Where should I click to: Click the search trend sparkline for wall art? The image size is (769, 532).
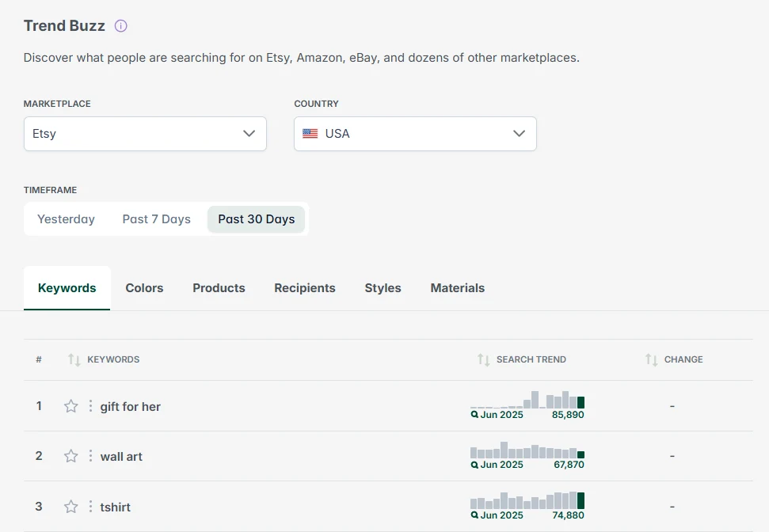[x=527, y=451]
